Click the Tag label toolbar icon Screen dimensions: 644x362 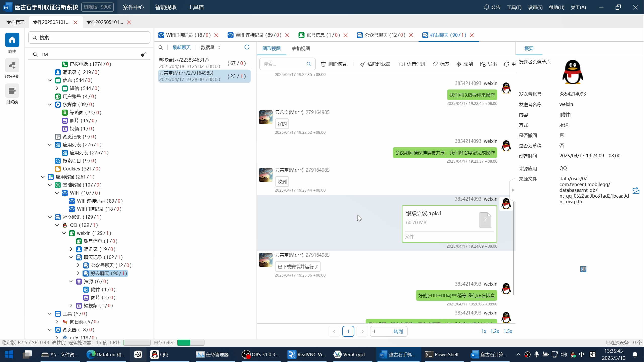click(435, 64)
